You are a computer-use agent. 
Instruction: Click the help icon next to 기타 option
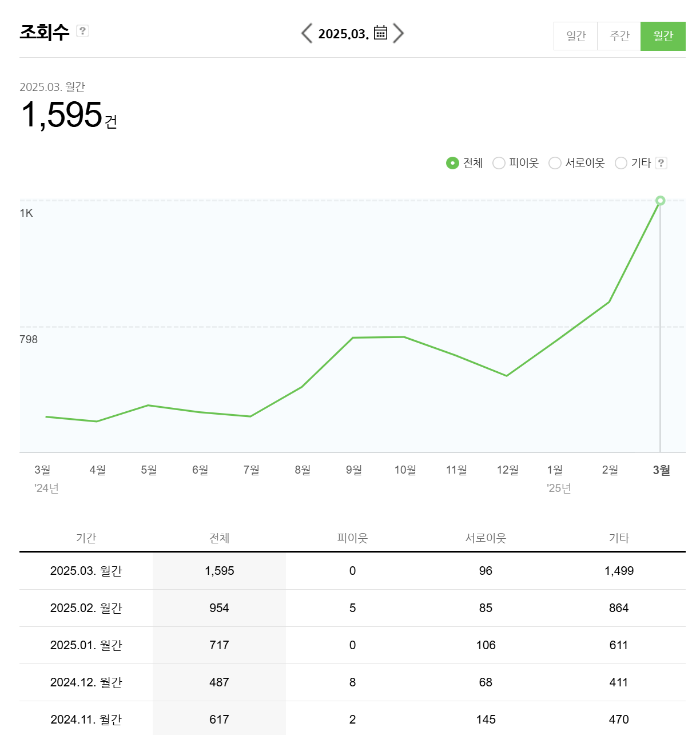click(x=662, y=163)
